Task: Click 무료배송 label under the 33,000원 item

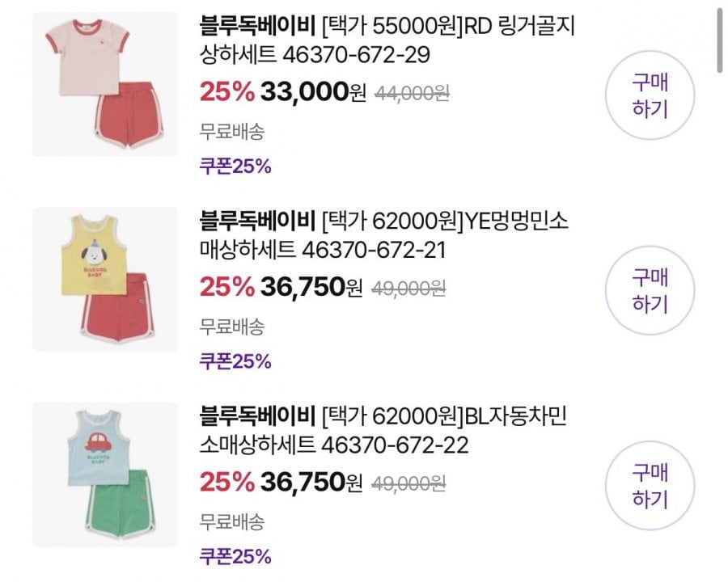Action: 232,132
